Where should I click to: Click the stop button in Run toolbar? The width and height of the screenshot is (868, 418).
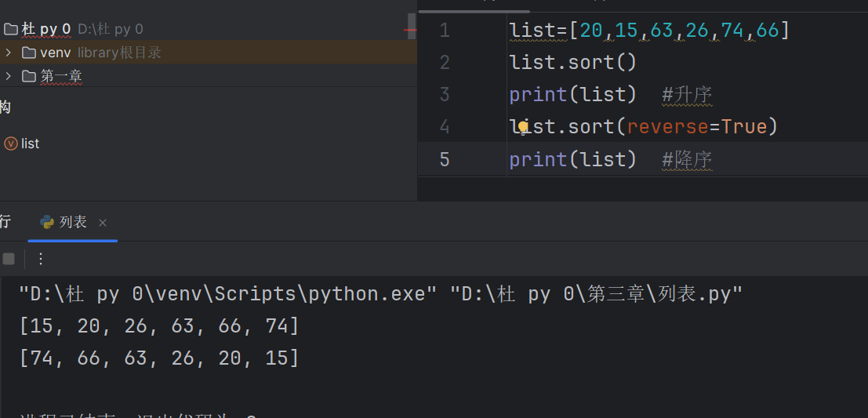pyautogui.click(x=9, y=259)
